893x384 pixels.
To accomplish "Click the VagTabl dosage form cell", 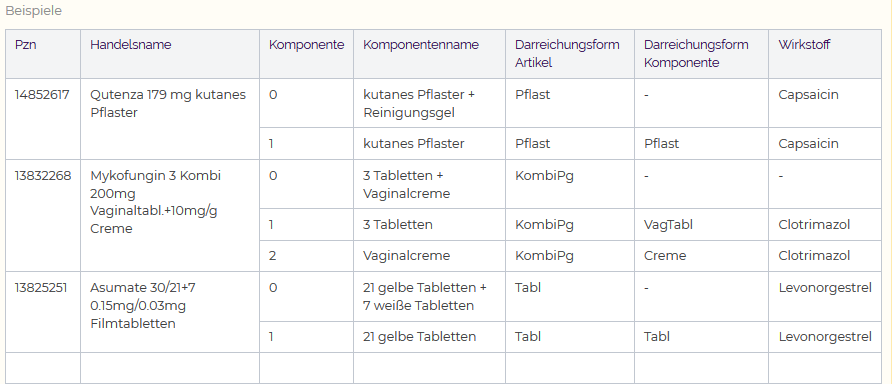I will click(702, 224).
